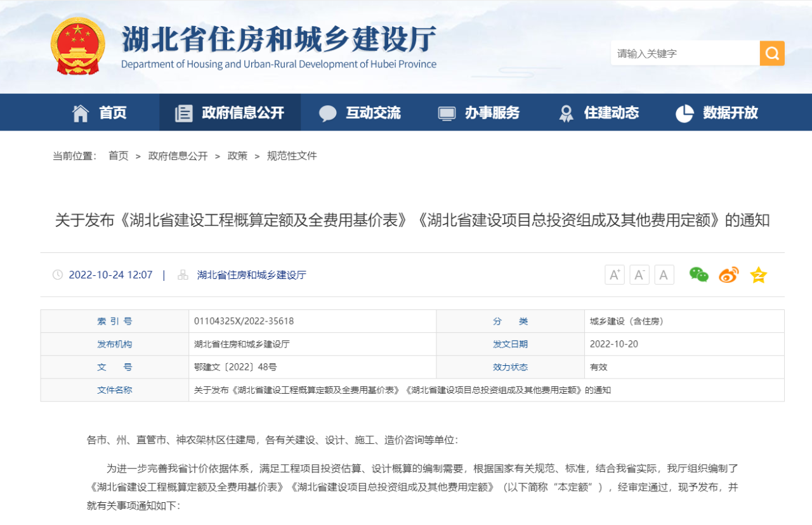Image resolution: width=812 pixels, height=525 pixels.
Task: Click the orange search magnifier button
Action: coord(772,53)
